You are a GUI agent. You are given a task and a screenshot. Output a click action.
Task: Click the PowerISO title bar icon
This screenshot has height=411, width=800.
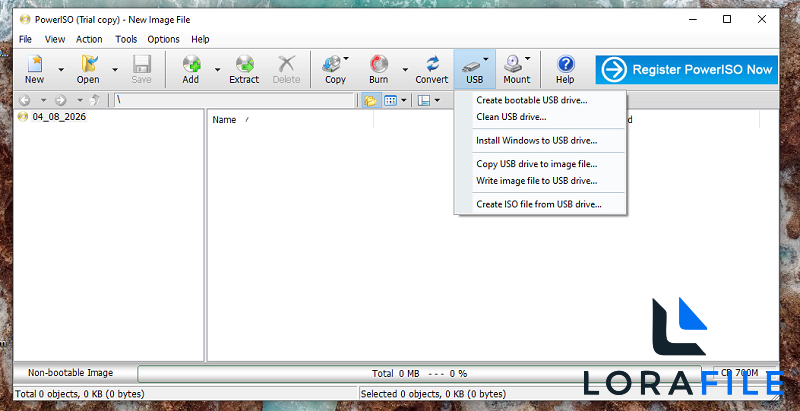[25, 20]
